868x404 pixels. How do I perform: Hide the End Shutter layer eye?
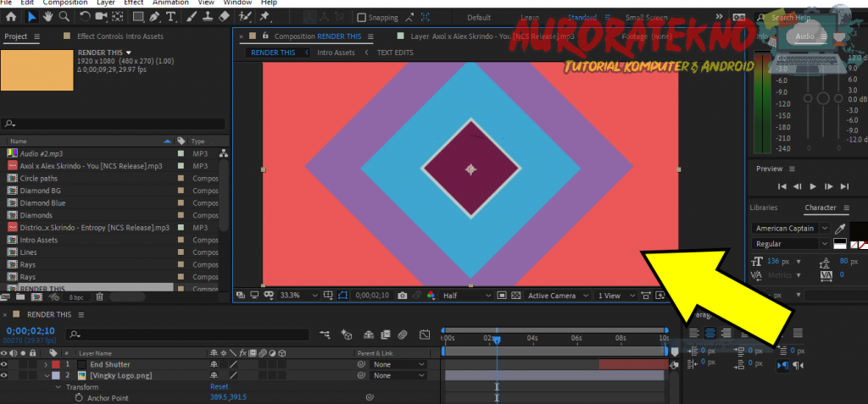click(x=4, y=365)
